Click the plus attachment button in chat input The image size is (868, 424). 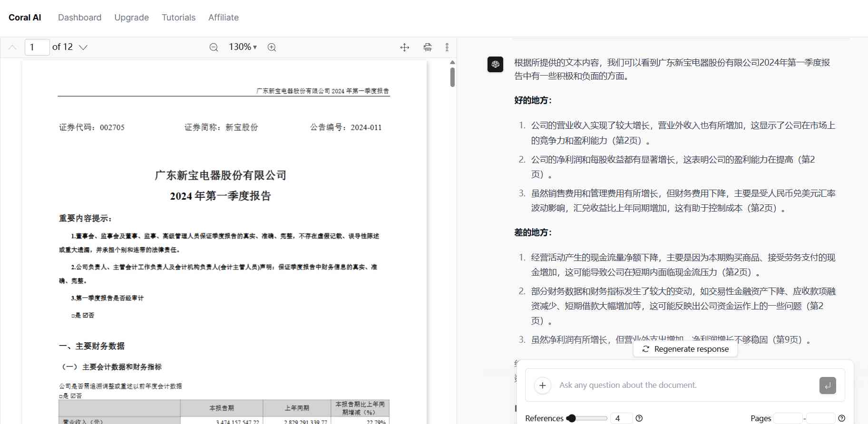(543, 385)
